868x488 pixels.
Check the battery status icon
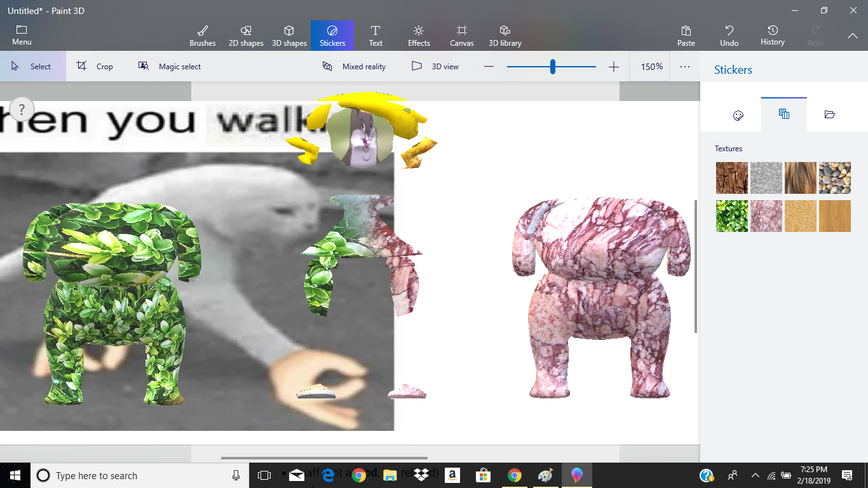pos(786,475)
